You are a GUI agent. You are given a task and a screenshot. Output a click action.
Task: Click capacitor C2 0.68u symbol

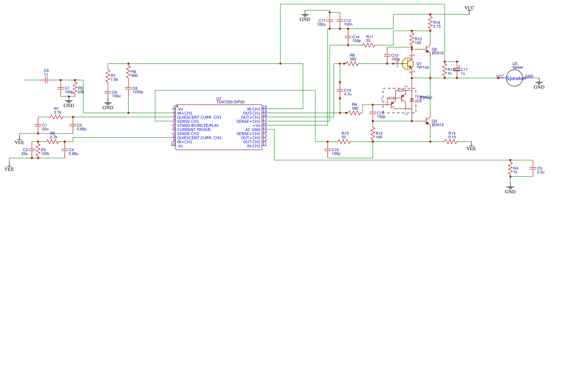point(73,125)
